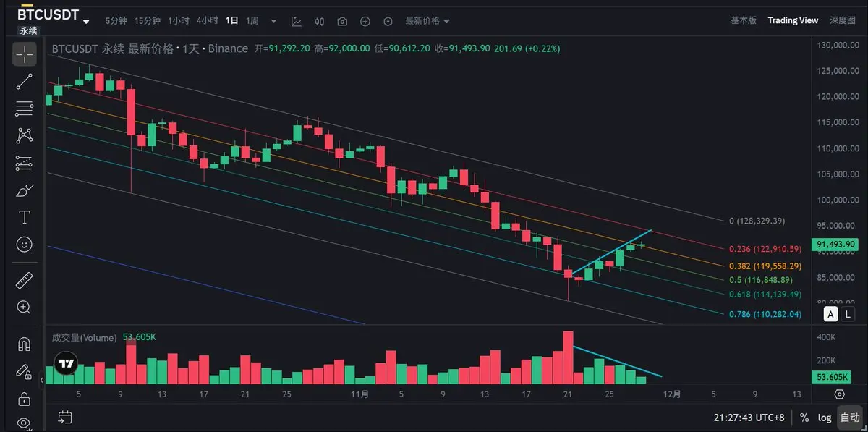Select the 1日 daily interval
This screenshot has height=432, width=868.
pyautogui.click(x=232, y=21)
